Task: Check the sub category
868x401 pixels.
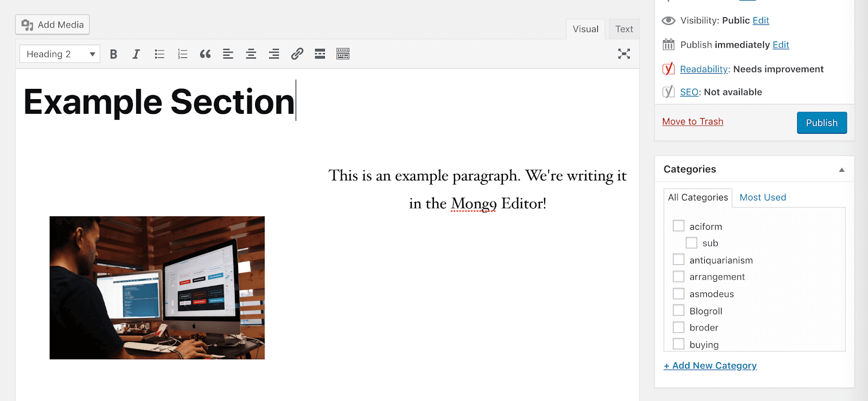Action: 692,243
